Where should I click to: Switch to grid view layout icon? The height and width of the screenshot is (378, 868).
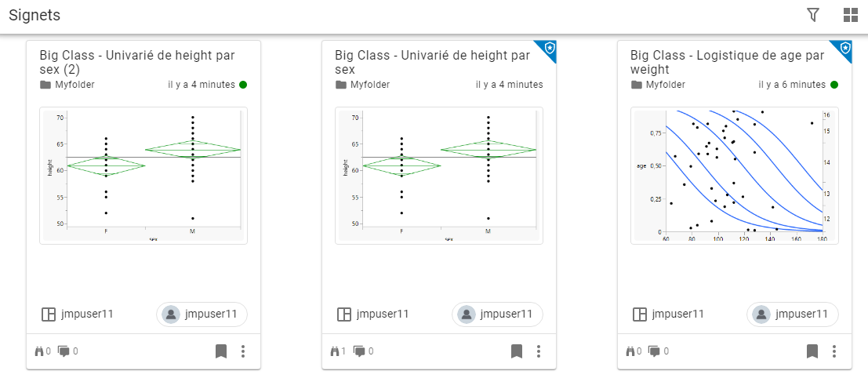851,15
